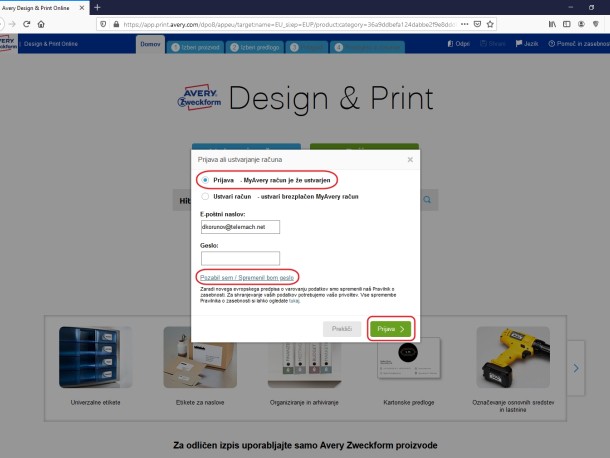This screenshot has width=610, height=458.
Task: Click the Prekliči cancel button
Action: 342,329
